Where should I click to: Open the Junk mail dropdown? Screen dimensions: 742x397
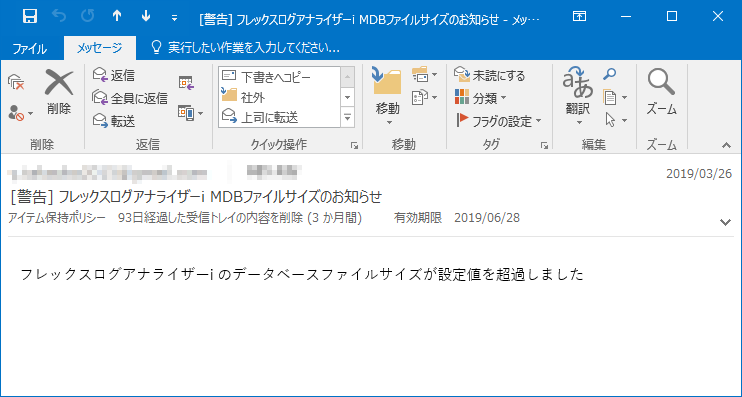point(21,113)
